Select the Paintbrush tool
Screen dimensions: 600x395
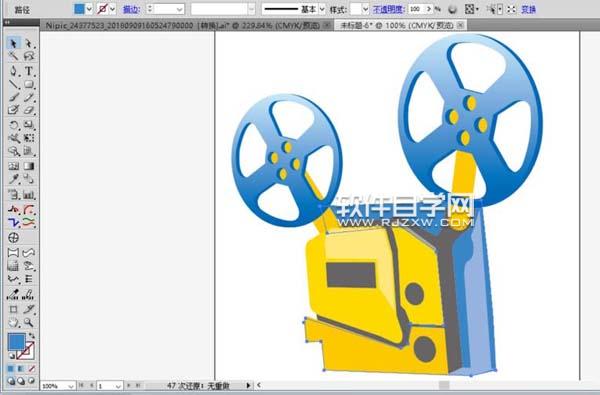pyautogui.click(x=13, y=97)
